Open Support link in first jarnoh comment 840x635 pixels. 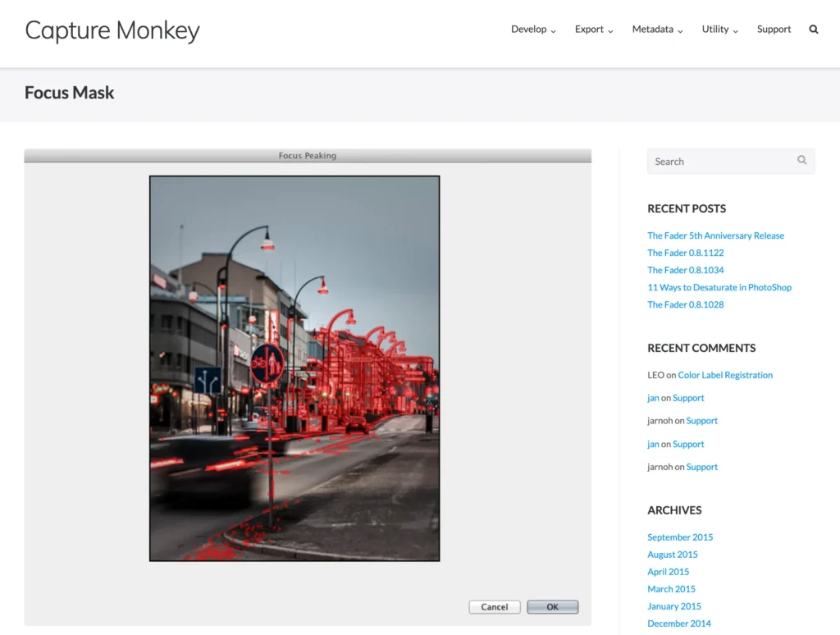coord(702,421)
